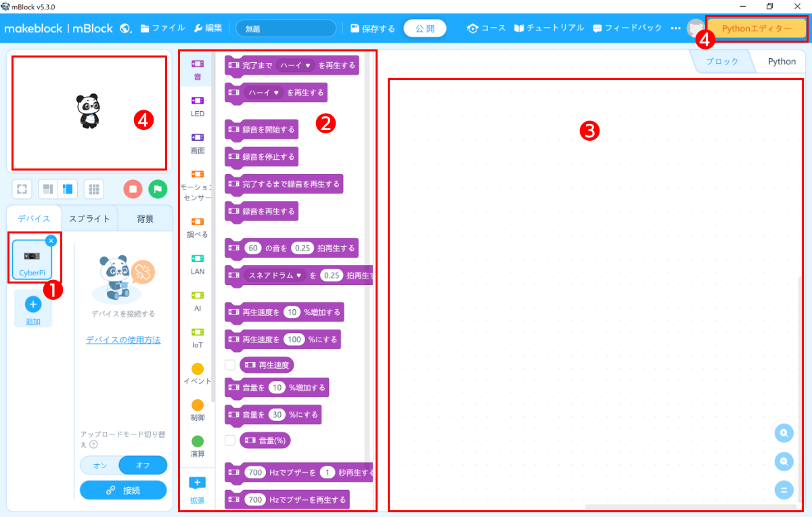The width and height of the screenshot is (812, 517).
Task: Select the イベント block category
Action: coord(198,374)
